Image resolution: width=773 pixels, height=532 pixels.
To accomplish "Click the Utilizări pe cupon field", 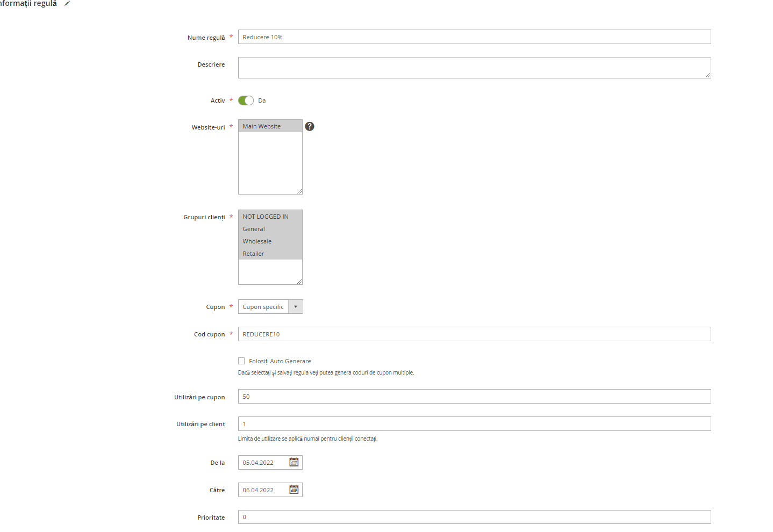I will pyautogui.click(x=474, y=397).
